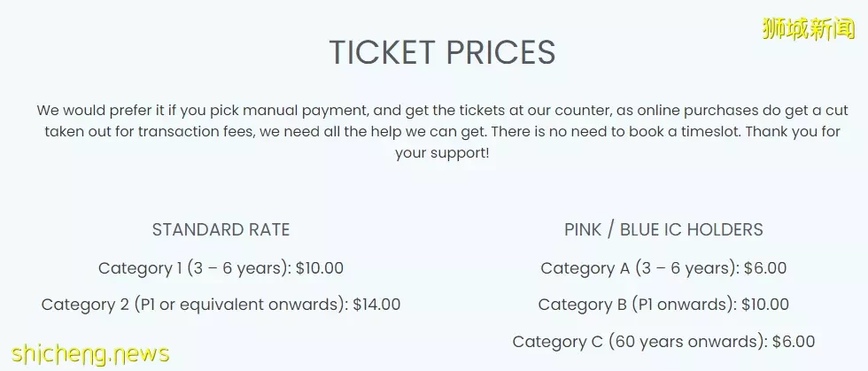Click the 'your support!' text
Screen dimensions: 868x371
[x=442, y=153]
